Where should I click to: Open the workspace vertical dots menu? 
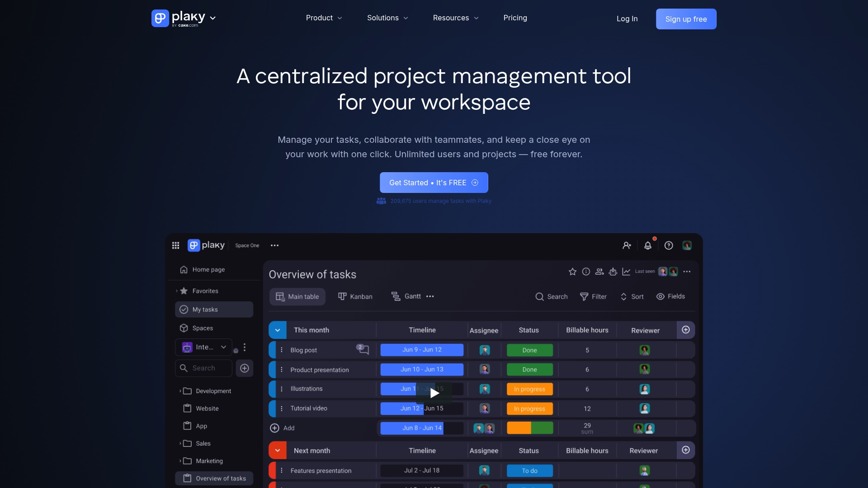(245, 347)
